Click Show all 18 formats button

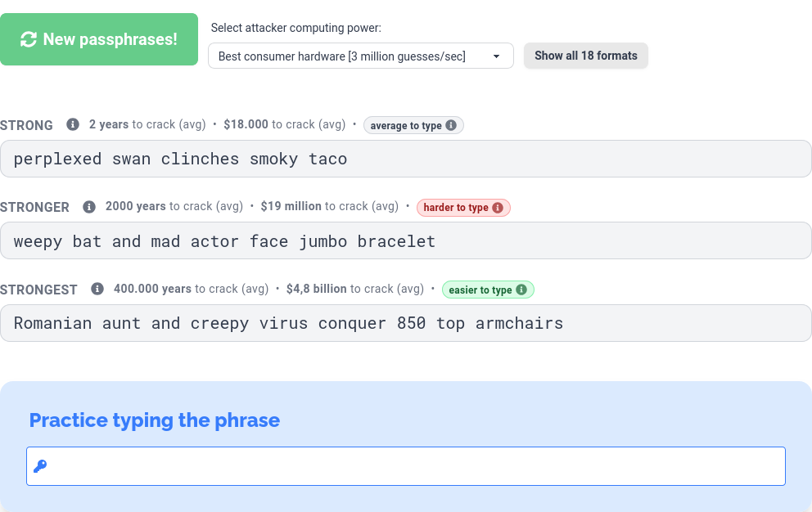[x=585, y=56]
